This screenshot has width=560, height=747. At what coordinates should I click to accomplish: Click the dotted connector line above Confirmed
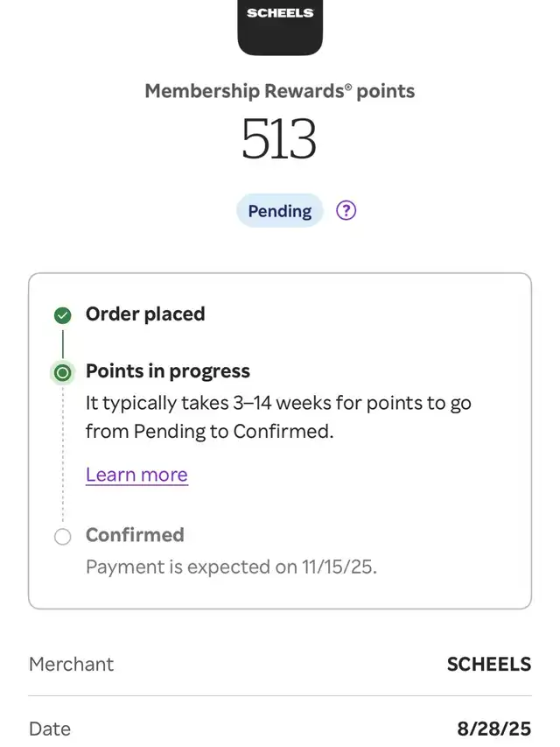[x=62, y=455]
